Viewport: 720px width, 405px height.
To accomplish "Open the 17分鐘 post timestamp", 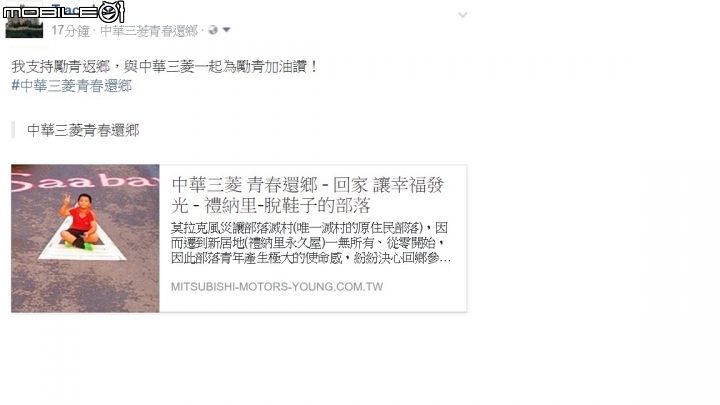I will point(70,31).
